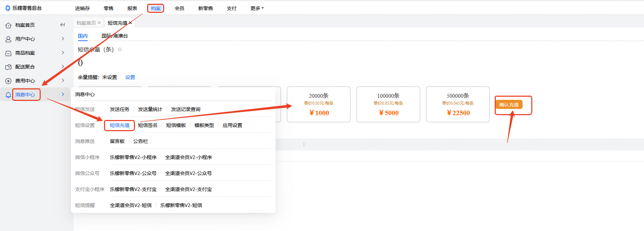Click the 乐檬零售后台 logo icon
The image size is (644, 231).
click(x=8, y=8)
